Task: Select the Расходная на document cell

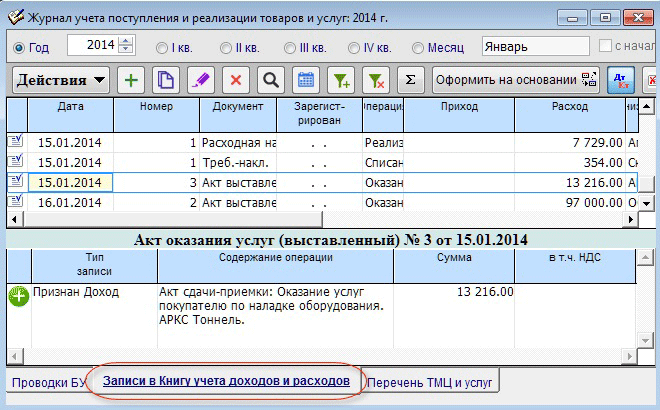Action: (238, 143)
